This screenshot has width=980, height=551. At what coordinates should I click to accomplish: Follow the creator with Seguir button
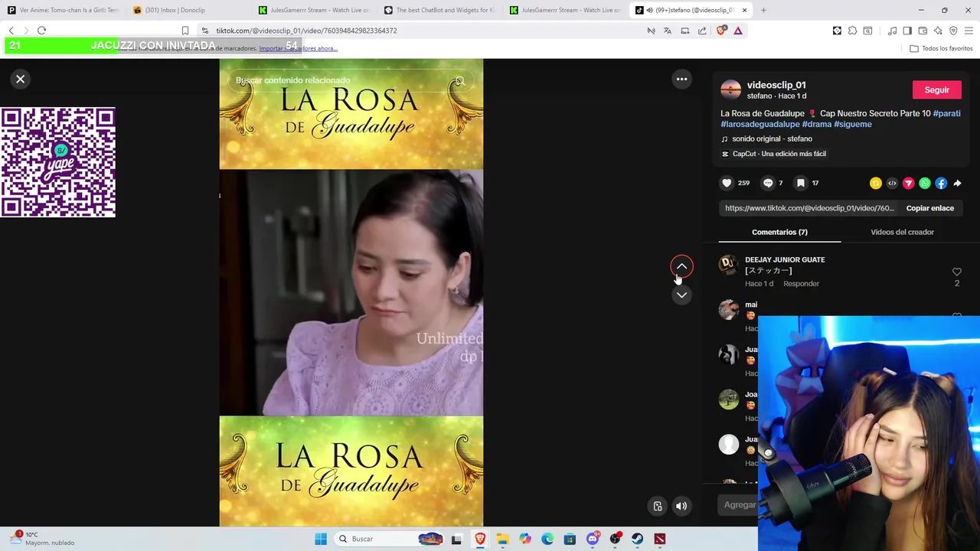(936, 90)
